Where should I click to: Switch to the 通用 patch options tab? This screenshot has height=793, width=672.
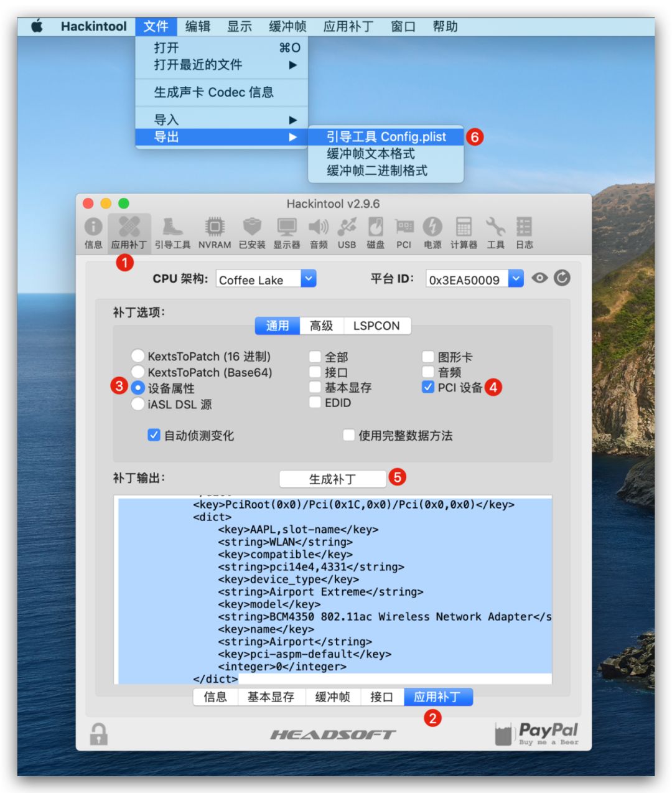pyautogui.click(x=278, y=326)
